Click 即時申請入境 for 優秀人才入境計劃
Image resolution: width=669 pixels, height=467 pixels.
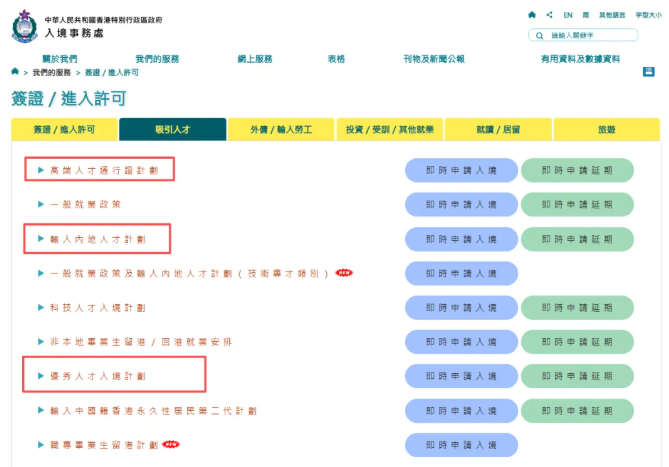coord(461,376)
